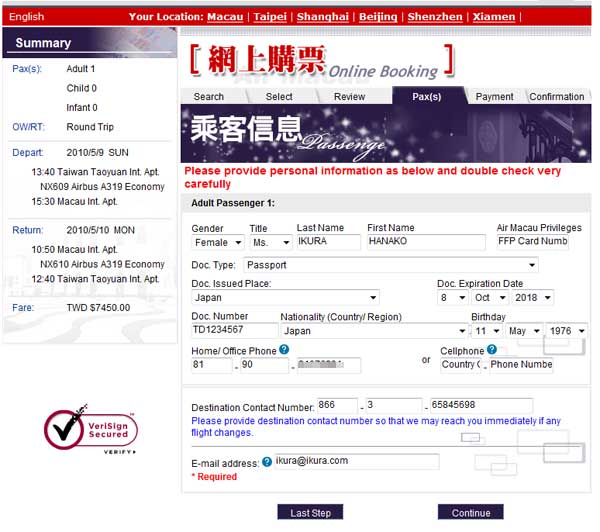Switch language via the English link
Screen dimensions: 600x532
27,17
